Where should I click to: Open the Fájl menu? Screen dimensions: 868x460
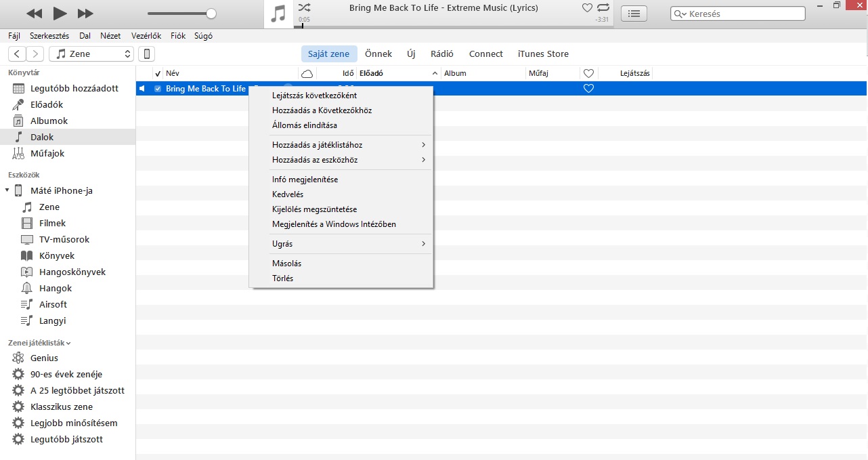(x=14, y=36)
